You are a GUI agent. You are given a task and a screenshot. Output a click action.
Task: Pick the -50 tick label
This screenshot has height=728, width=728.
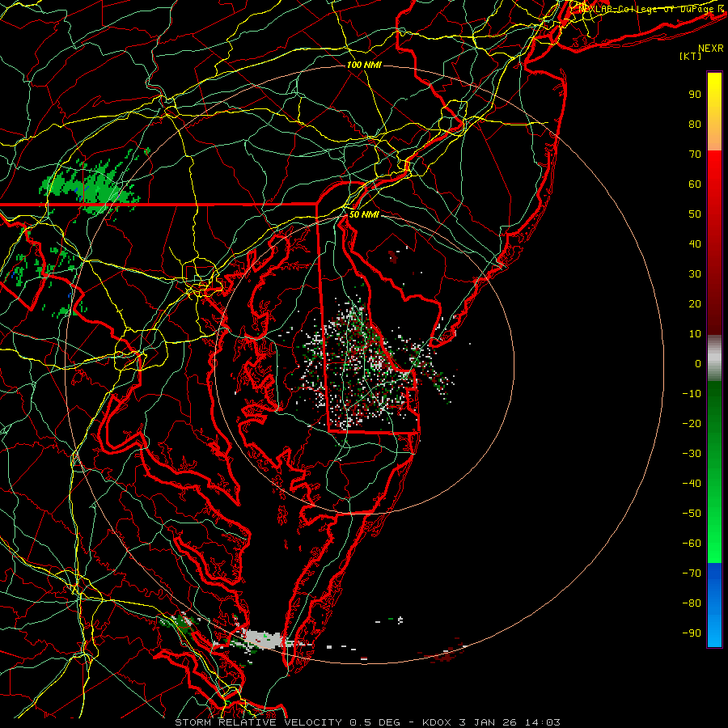tap(692, 514)
